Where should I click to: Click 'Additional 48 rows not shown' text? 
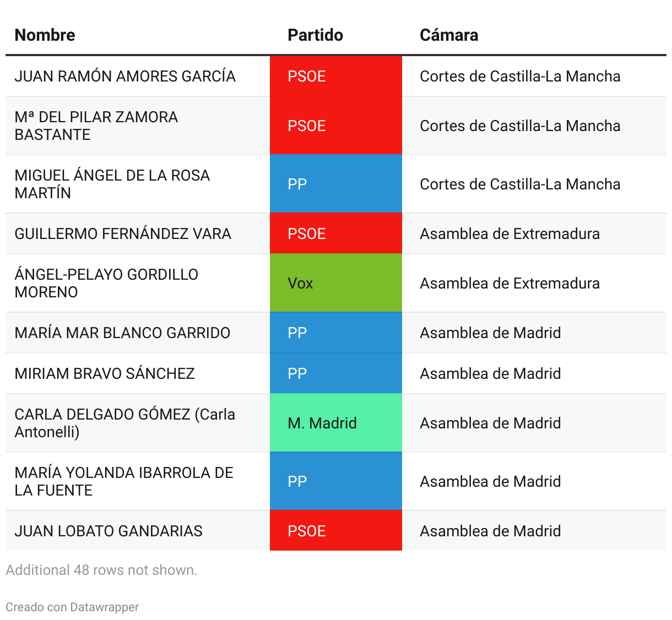point(101,570)
